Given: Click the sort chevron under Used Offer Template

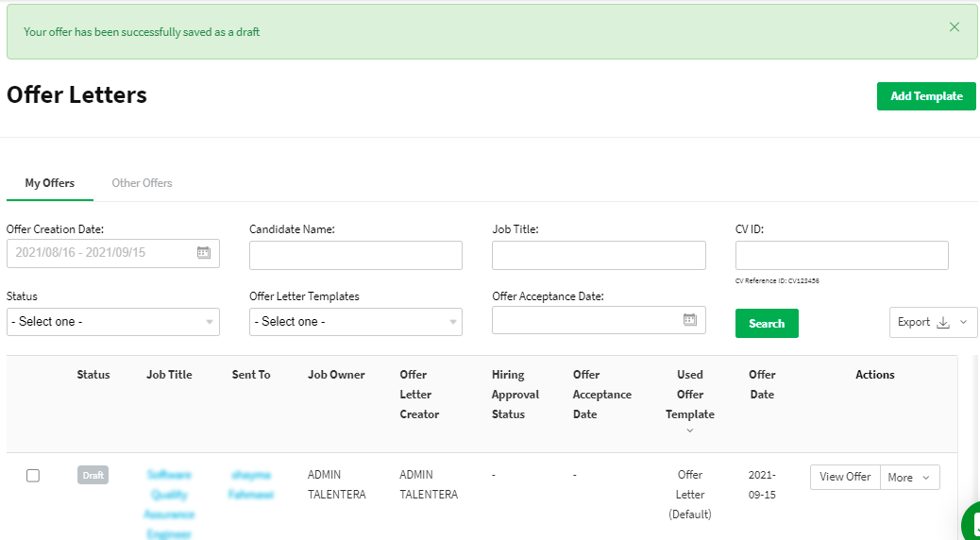Looking at the screenshot, I should tap(690, 430).
